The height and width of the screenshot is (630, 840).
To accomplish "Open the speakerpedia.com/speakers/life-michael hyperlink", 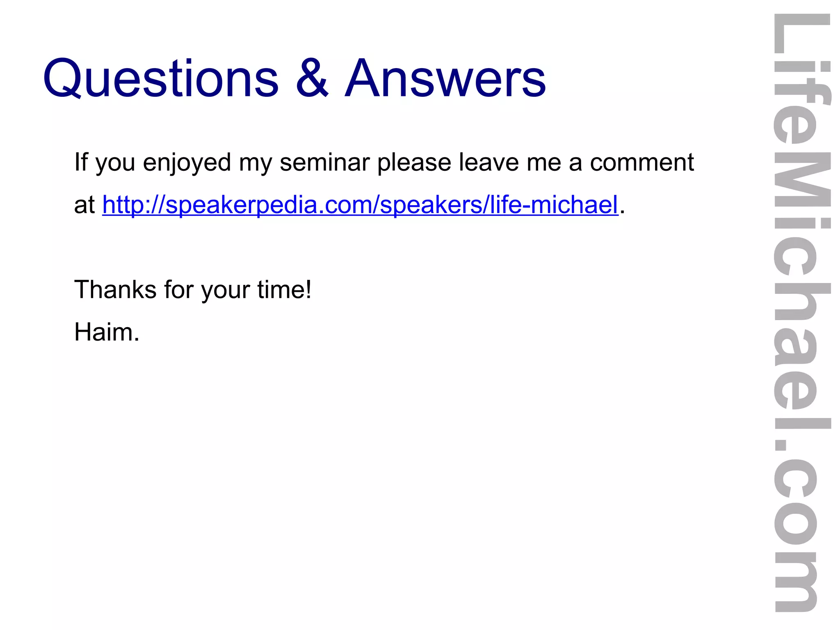I will coord(360,205).
